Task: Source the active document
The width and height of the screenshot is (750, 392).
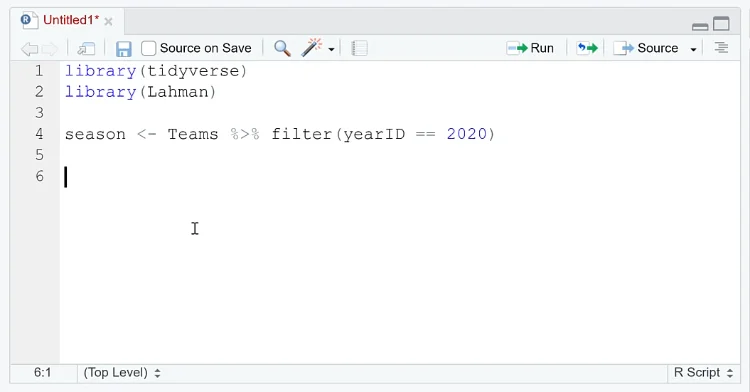Action: pyautogui.click(x=646, y=48)
